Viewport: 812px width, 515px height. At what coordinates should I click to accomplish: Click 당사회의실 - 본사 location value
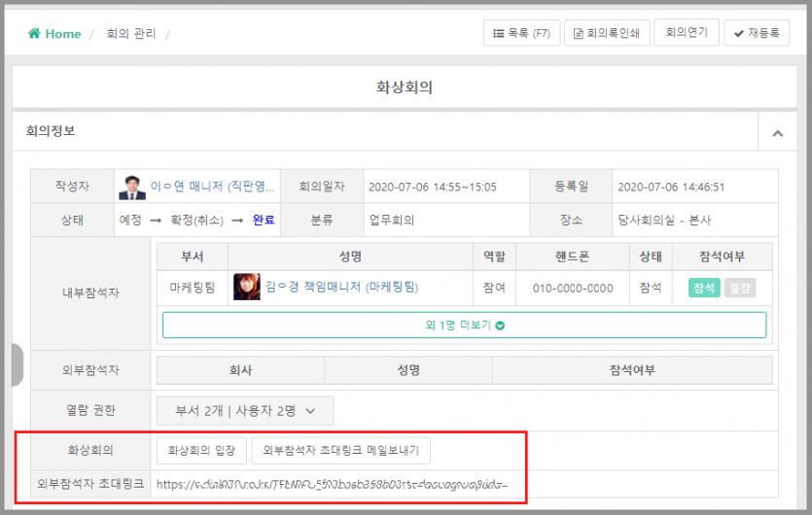[664, 220]
